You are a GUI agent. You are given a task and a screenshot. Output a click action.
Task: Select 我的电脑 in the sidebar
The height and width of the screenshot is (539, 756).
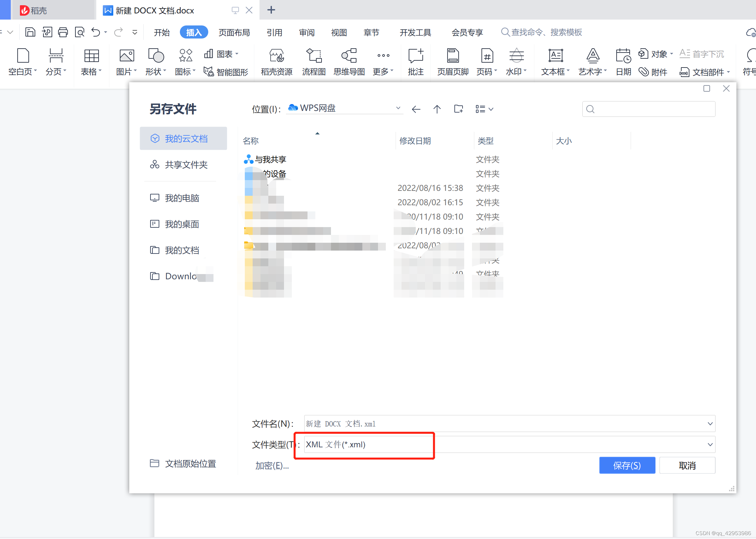(x=182, y=198)
